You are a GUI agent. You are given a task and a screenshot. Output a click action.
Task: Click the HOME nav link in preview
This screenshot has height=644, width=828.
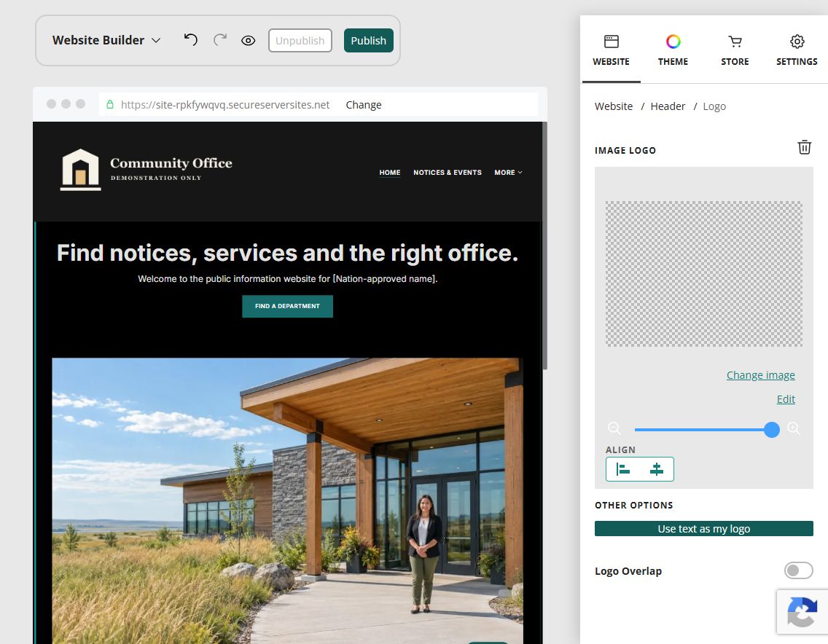pos(390,173)
